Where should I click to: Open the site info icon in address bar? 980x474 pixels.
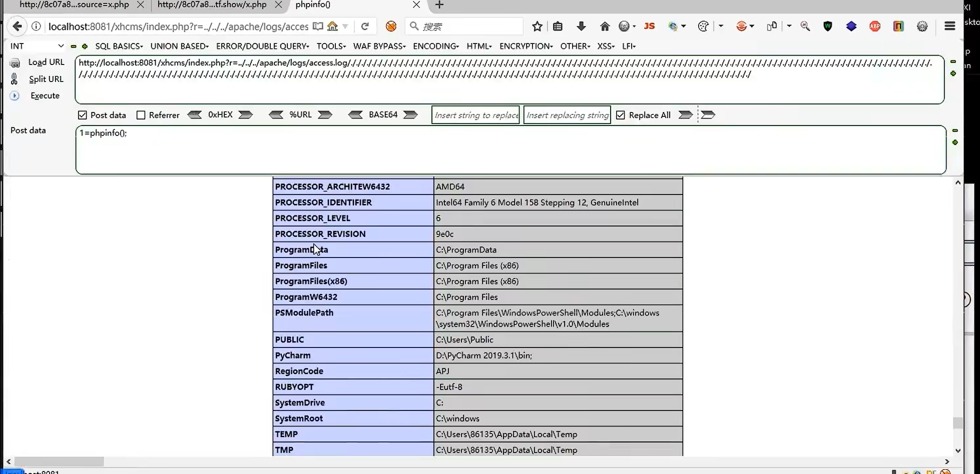pyautogui.click(x=36, y=26)
